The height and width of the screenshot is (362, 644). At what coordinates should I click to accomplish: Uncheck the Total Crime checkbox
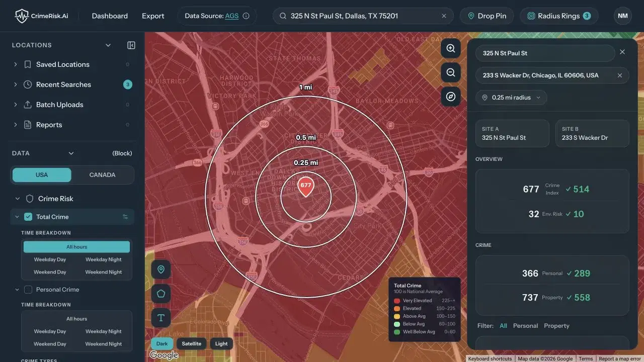click(x=28, y=217)
